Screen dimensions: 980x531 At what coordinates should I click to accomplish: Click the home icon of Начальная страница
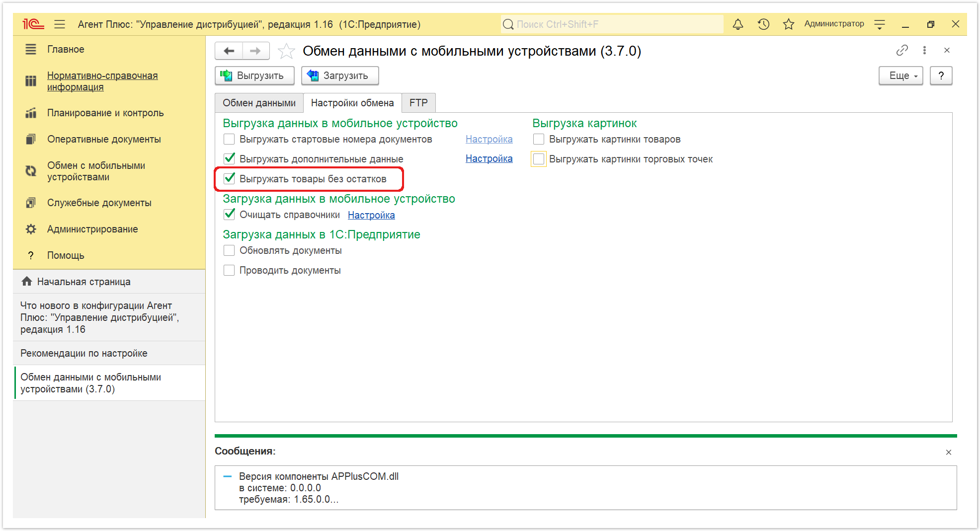pyautogui.click(x=27, y=281)
